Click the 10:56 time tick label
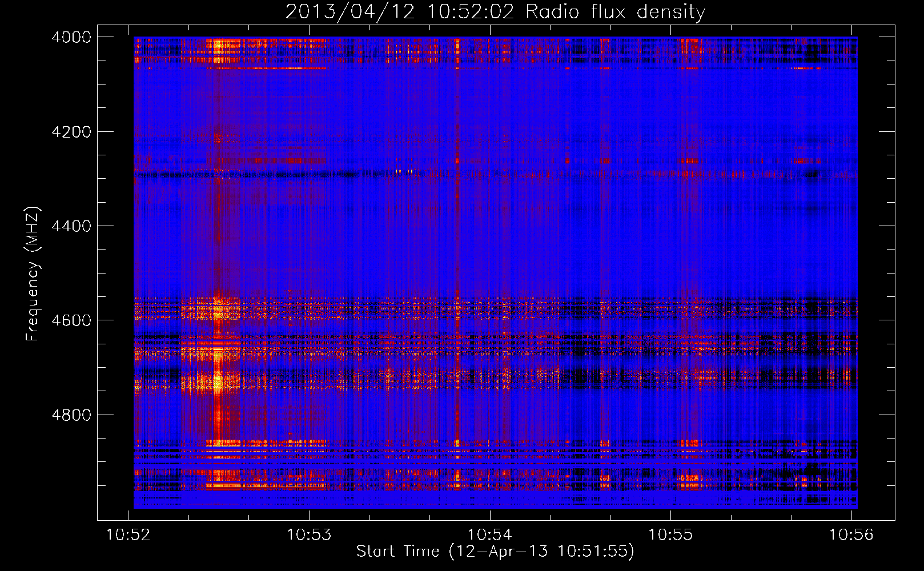Screen dimensions: 924x571 pyautogui.click(x=851, y=535)
